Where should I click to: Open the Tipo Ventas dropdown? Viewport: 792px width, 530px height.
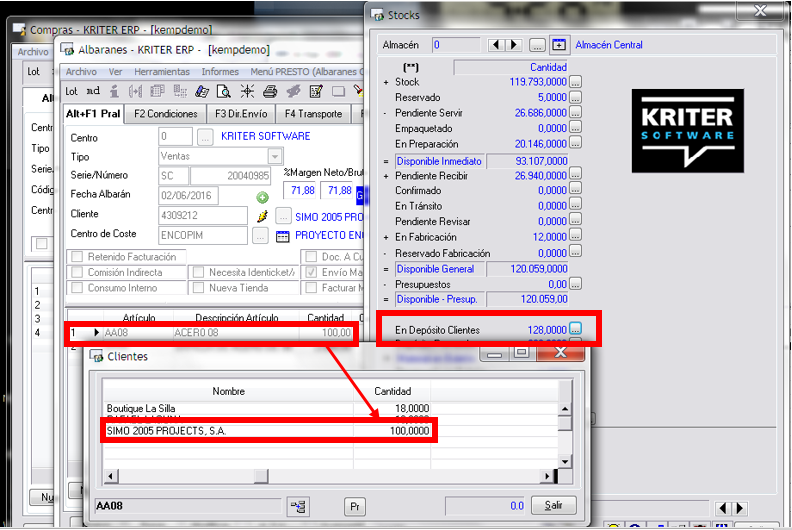(275, 157)
